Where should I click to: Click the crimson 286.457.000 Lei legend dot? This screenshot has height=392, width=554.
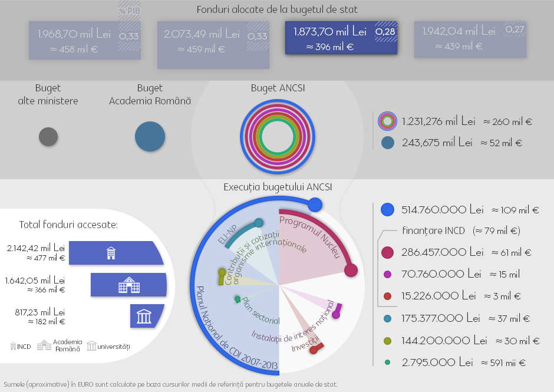pos(388,252)
